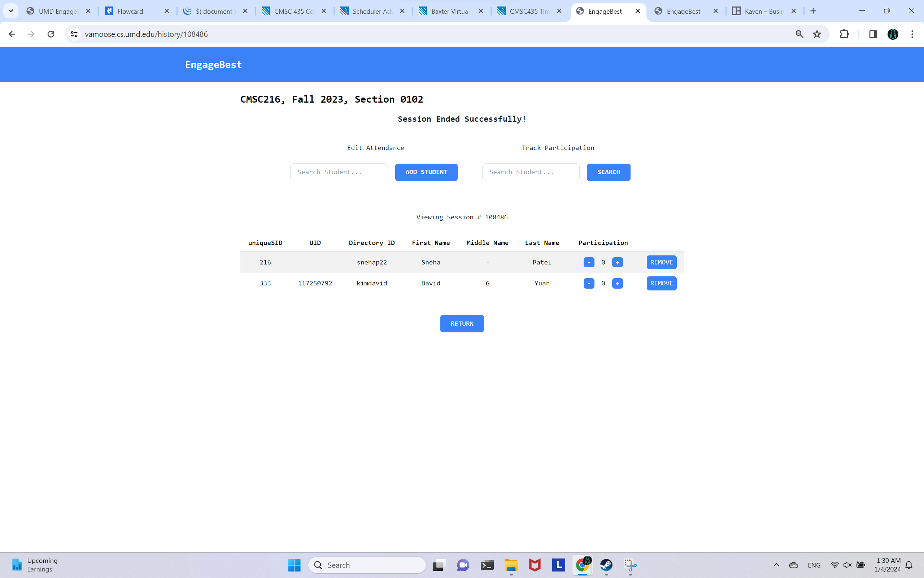Open Task View on taskbar
The height and width of the screenshot is (578, 924).
click(x=439, y=565)
